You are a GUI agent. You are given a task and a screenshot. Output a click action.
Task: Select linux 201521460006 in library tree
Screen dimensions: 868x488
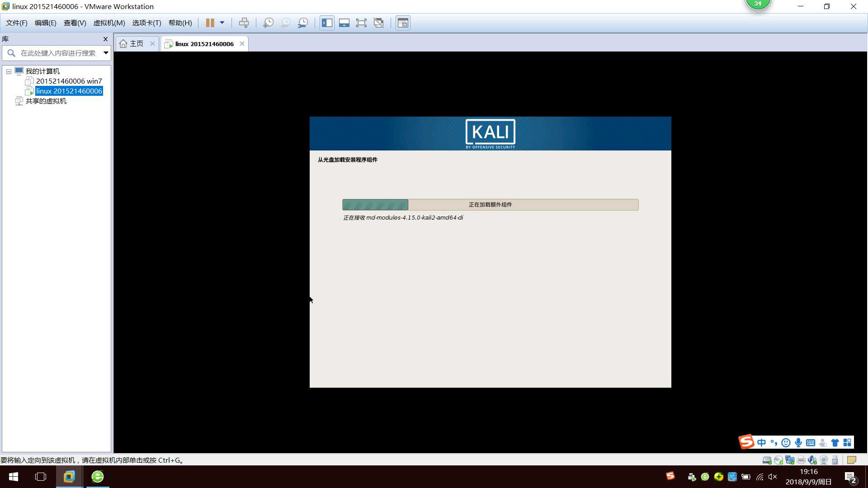tap(69, 91)
